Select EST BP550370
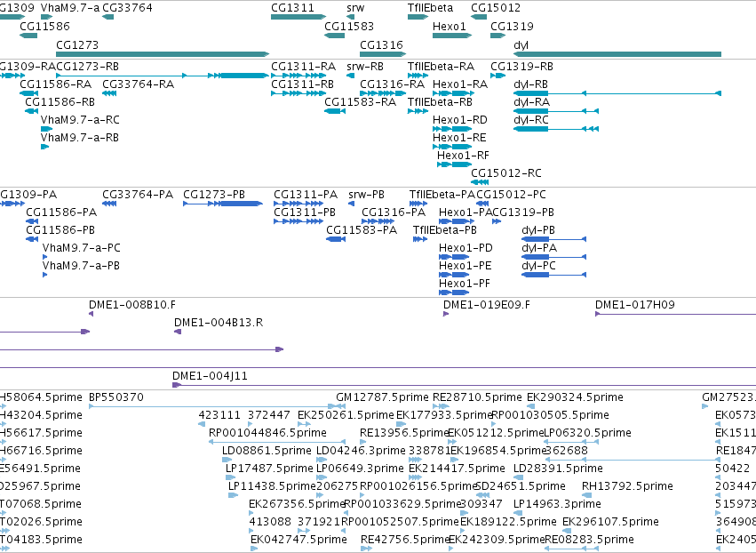The height and width of the screenshot is (553, 756). point(116,397)
